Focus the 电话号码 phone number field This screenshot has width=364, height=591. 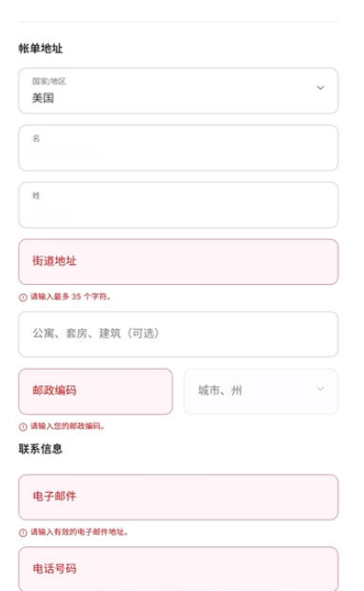coord(178,569)
